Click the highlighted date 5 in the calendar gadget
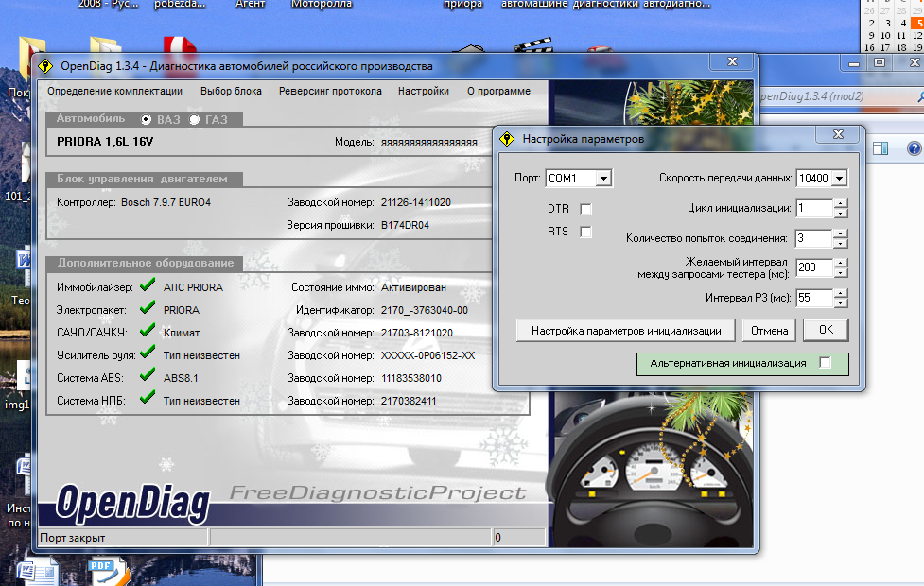This screenshot has width=924, height=586. (917, 24)
